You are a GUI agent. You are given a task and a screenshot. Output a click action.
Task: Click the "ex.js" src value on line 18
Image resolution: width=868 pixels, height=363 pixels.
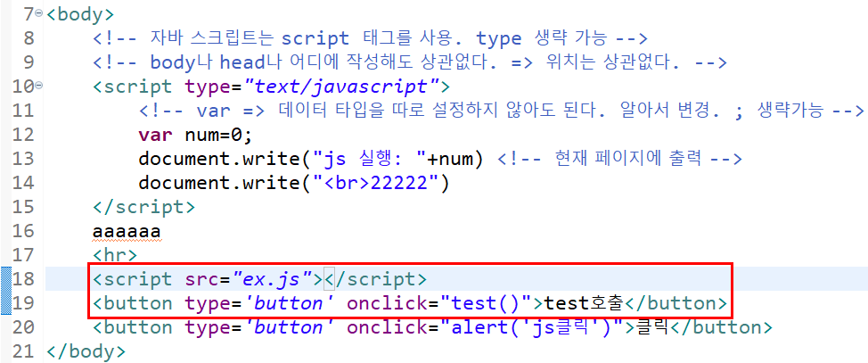click(271, 280)
